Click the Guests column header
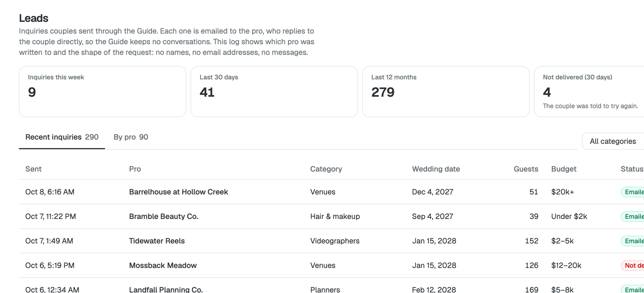The height and width of the screenshot is (293, 644). tap(526, 169)
